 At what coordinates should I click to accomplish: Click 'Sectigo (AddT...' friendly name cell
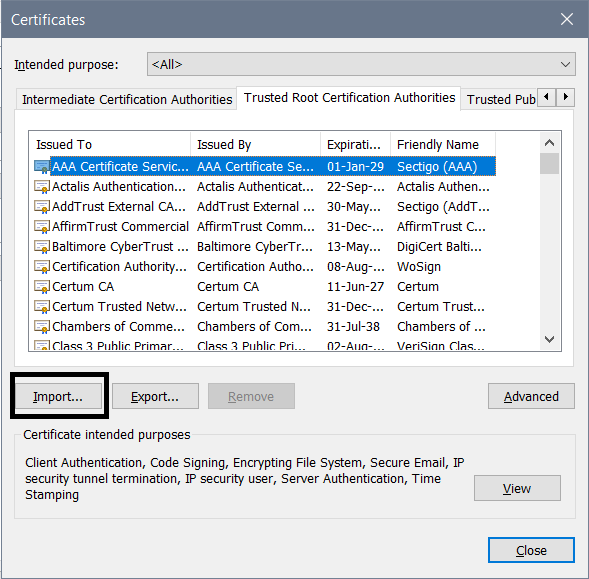443,207
